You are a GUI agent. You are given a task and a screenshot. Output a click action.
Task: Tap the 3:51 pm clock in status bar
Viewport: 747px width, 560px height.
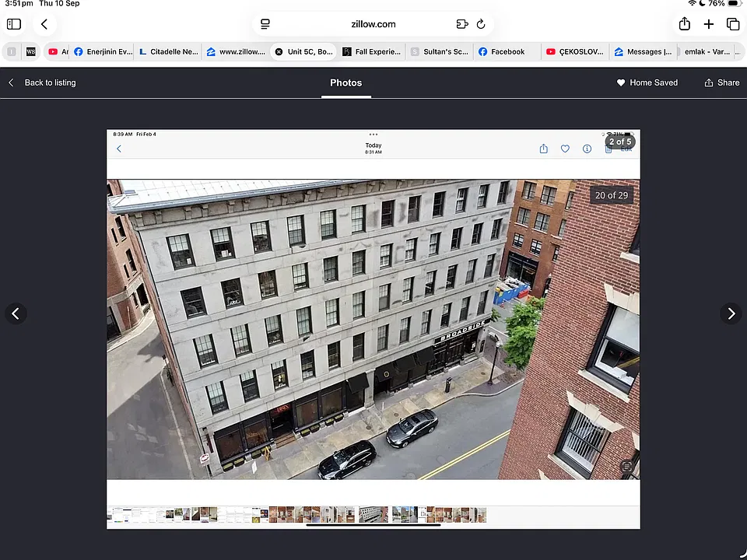(x=19, y=3)
